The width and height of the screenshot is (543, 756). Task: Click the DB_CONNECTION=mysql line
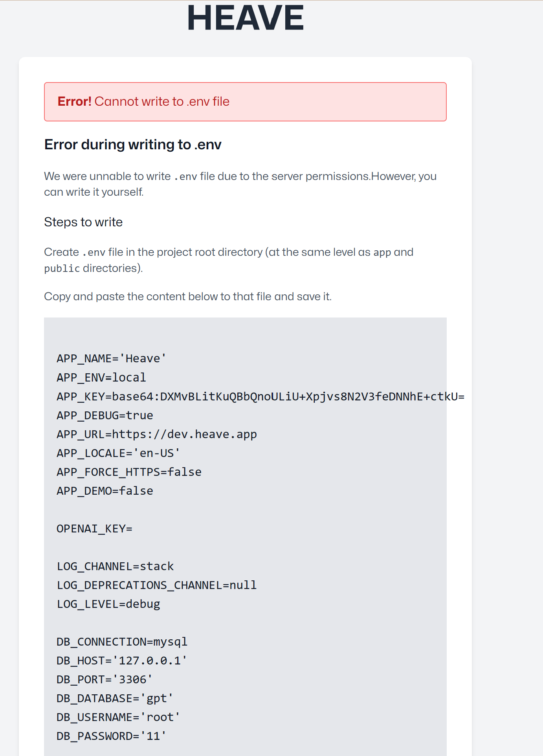(122, 642)
